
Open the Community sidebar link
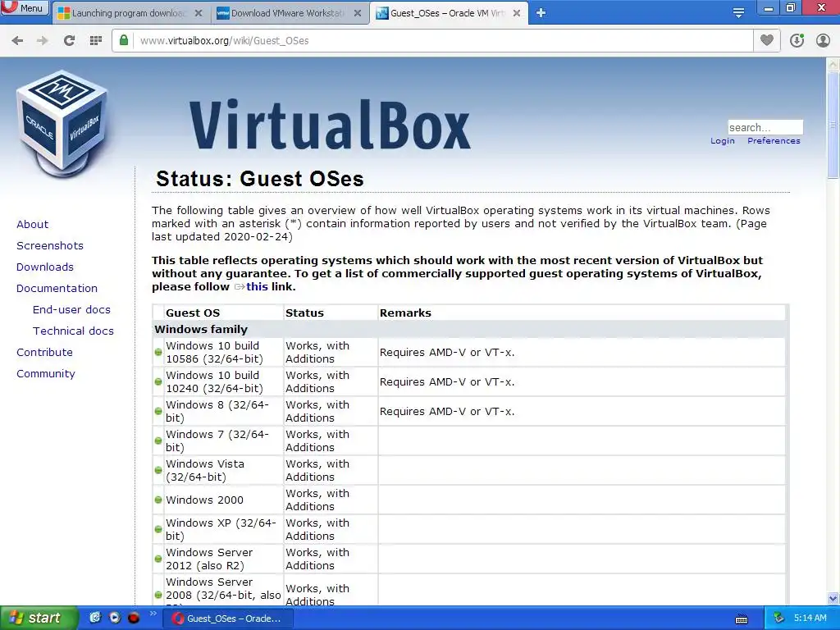46,374
